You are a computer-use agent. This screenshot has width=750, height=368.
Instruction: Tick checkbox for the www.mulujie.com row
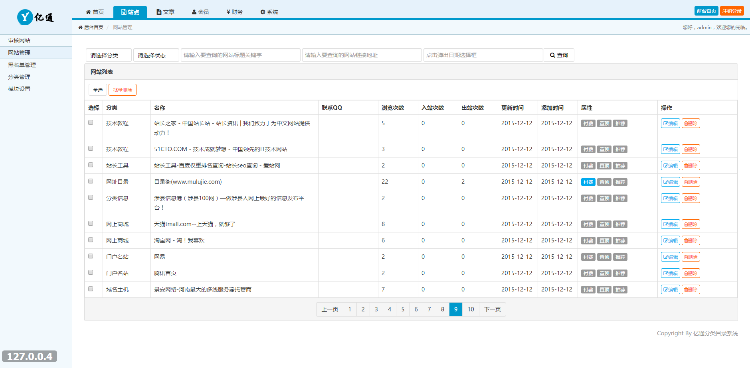(90, 181)
